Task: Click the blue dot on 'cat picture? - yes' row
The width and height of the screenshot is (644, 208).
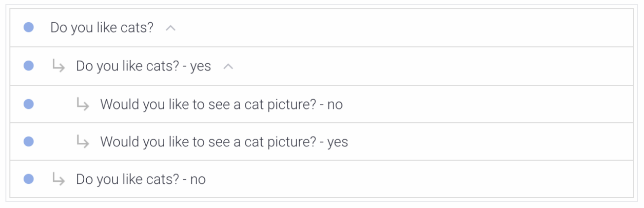Action: (29, 141)
